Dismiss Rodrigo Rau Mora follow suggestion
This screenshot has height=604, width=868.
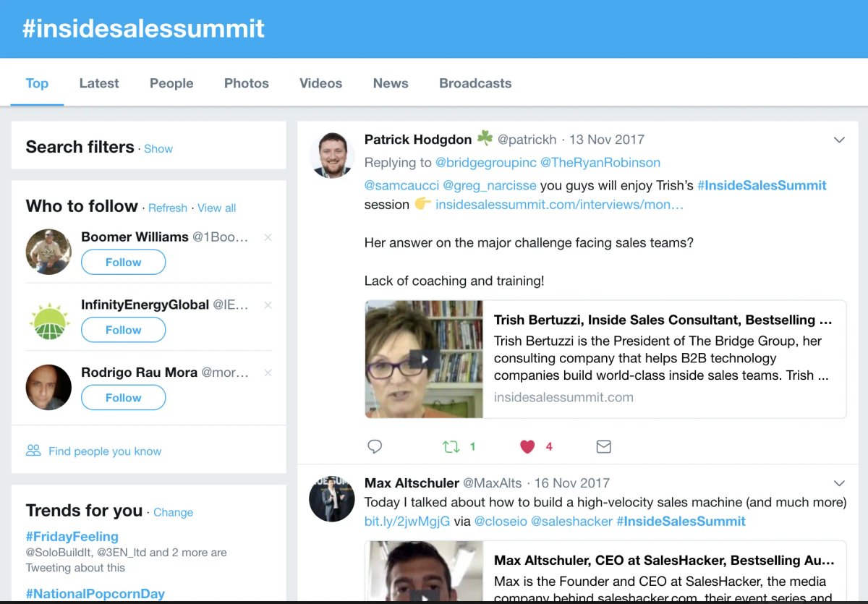tap(268, 373)
